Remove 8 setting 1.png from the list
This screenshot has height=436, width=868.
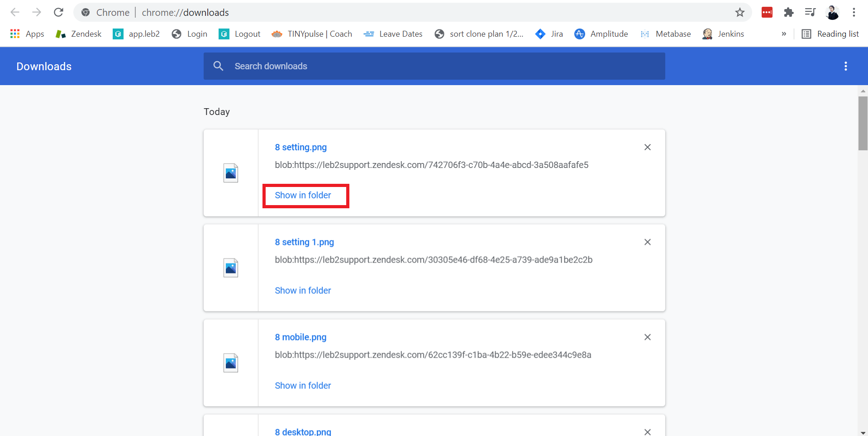648,242
